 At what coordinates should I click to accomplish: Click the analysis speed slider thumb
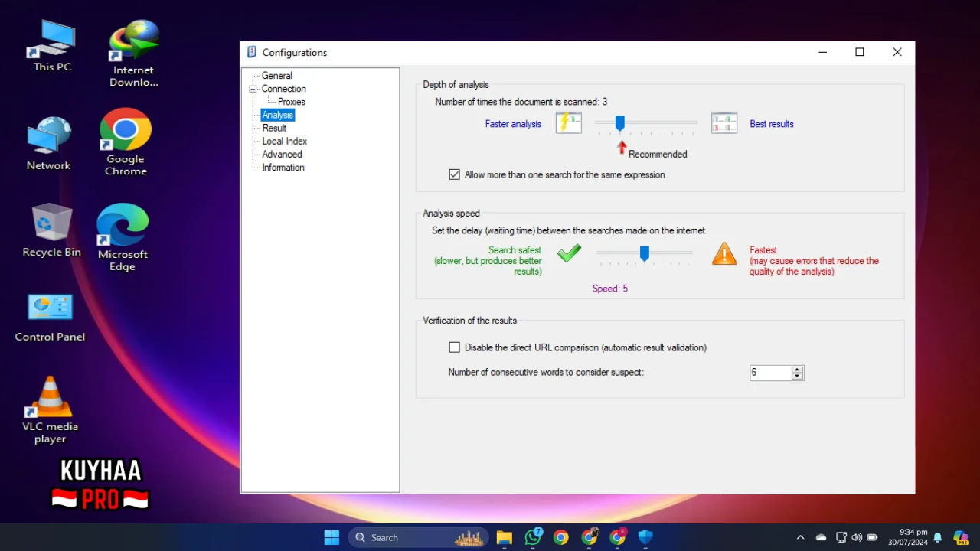click(x=645, y=253)
